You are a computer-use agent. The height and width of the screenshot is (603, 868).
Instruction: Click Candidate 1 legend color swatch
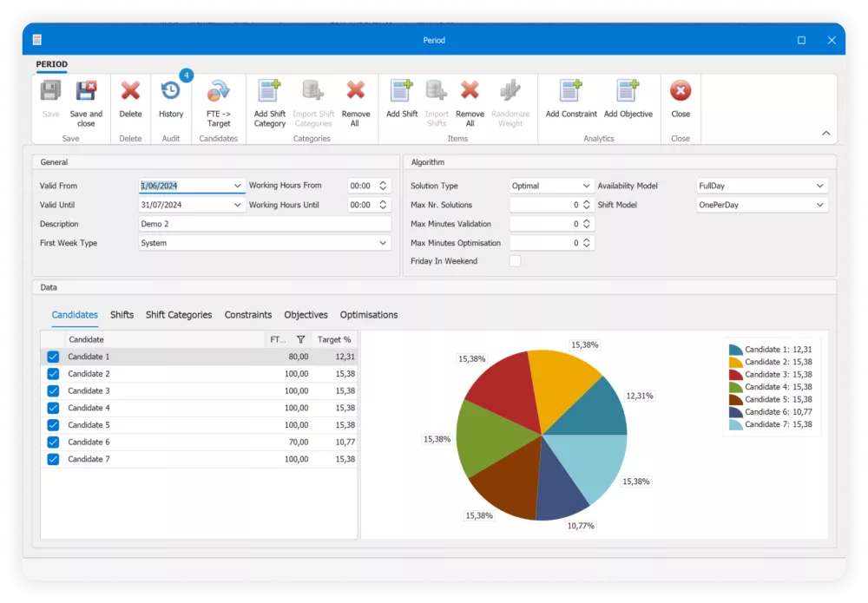click(x=736, y=350)
